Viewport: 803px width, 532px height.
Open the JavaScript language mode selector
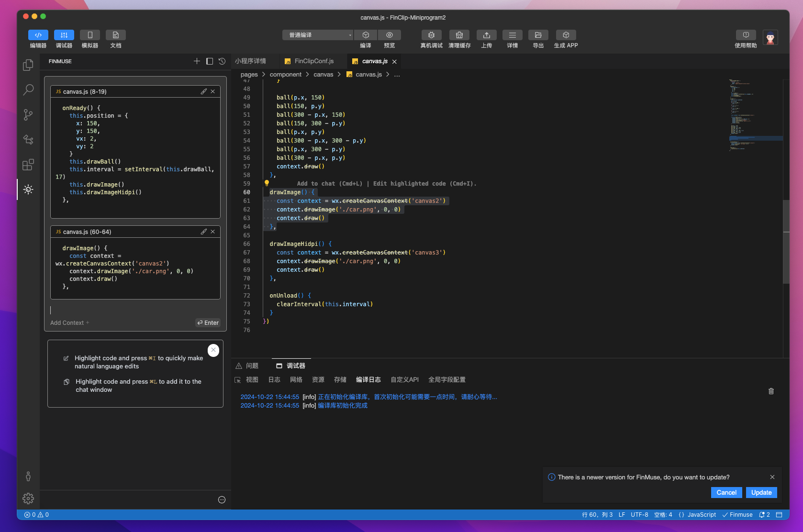701,515
